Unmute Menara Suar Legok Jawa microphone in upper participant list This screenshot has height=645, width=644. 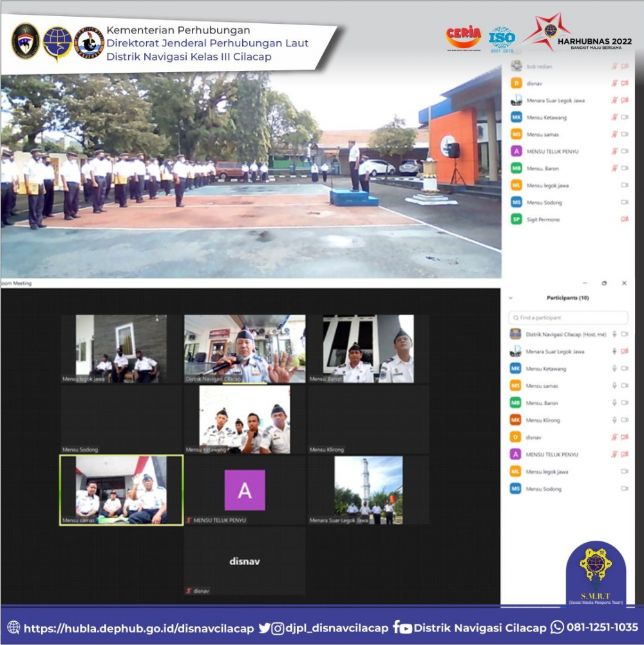point(614,100)
